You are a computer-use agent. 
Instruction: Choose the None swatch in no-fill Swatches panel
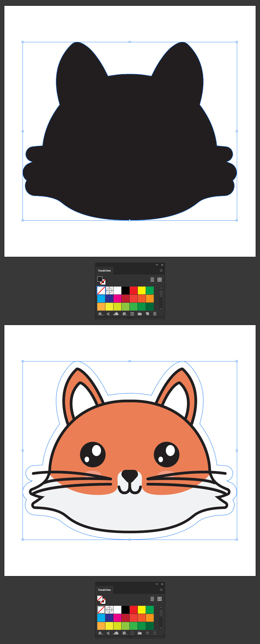tap(101, 610)
